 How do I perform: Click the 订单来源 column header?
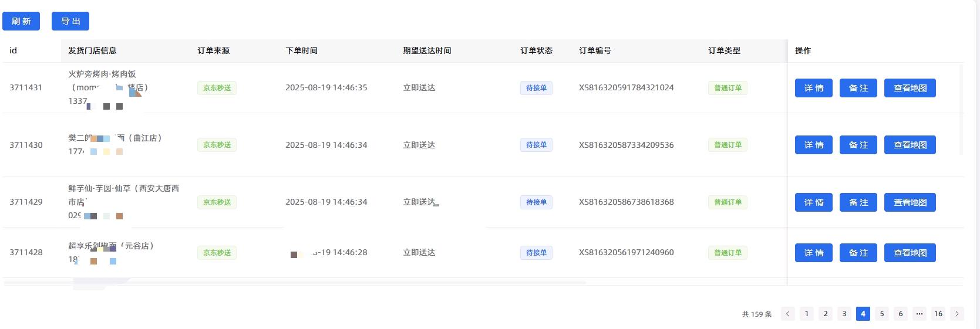point(214,51)
